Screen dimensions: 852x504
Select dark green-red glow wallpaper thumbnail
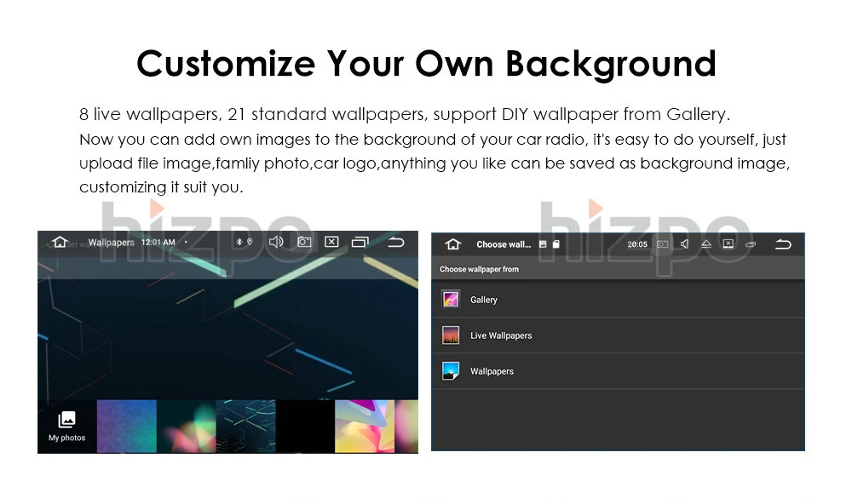pos(187,427)
